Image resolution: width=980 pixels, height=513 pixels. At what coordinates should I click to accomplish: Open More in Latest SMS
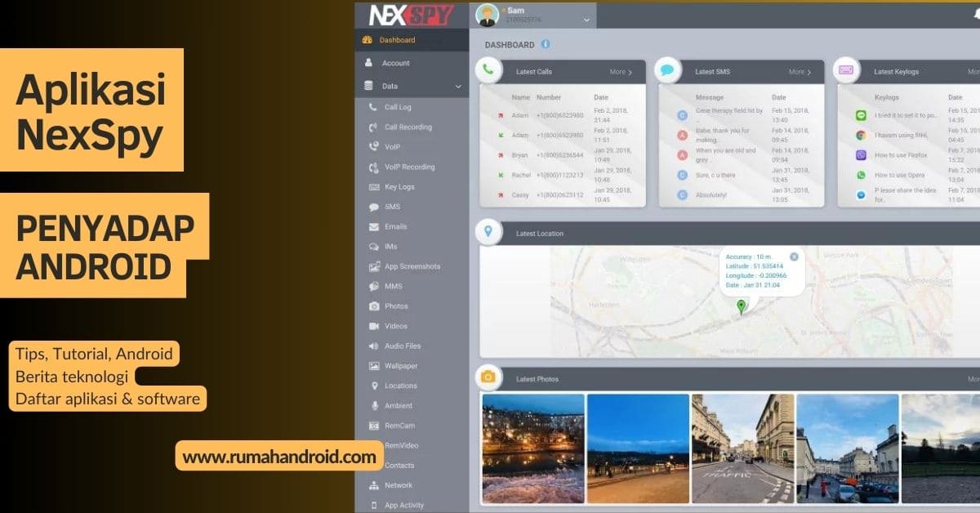(800, 72)
